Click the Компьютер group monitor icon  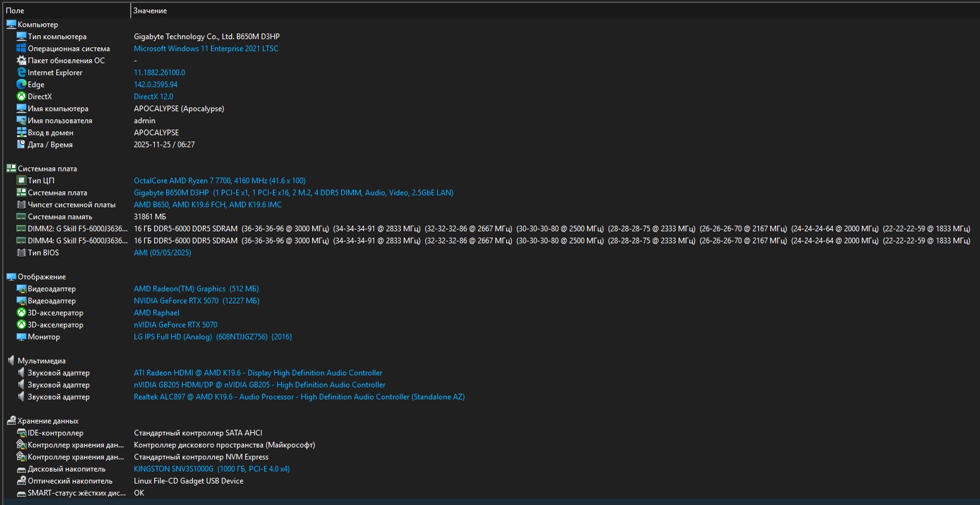[11, 25]
